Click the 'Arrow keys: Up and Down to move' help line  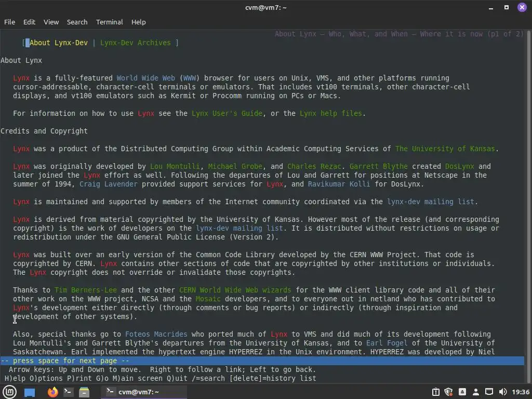coord(162,369)
